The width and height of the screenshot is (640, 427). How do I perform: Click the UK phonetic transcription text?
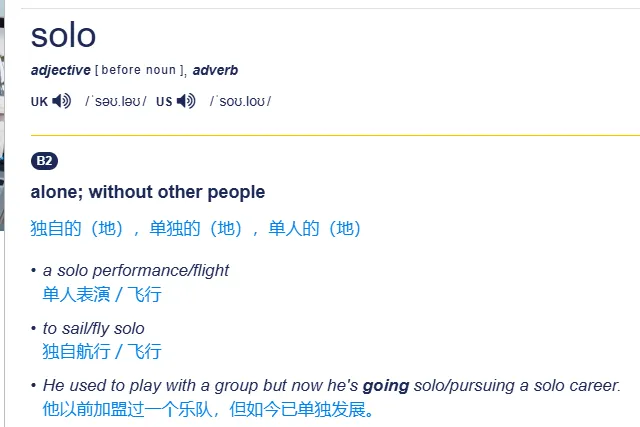[x=116, y=101]
